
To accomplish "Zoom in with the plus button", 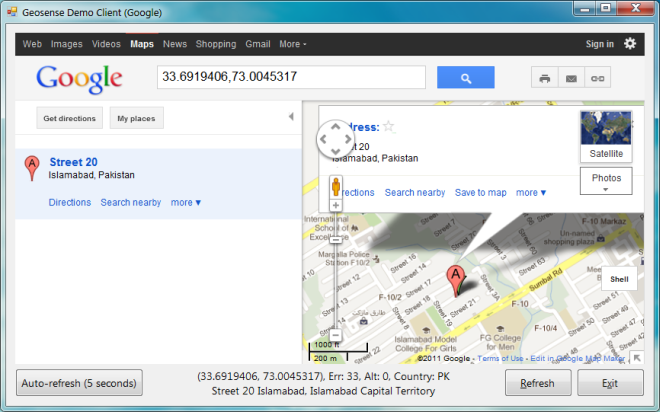I will (x=335, y=205).
